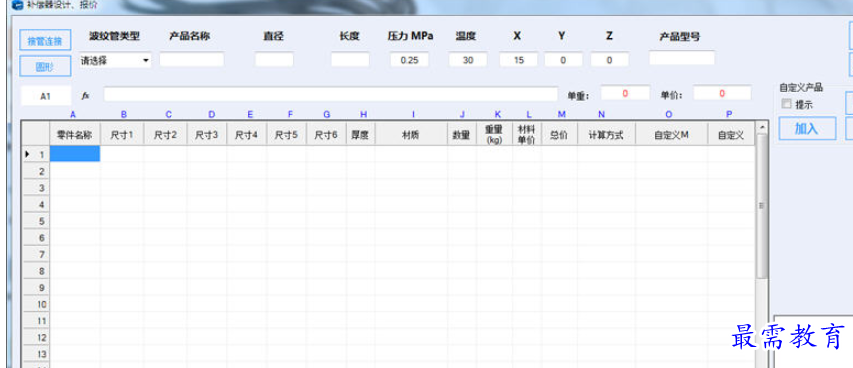Select the Z field showing 0

coord(609,60)
